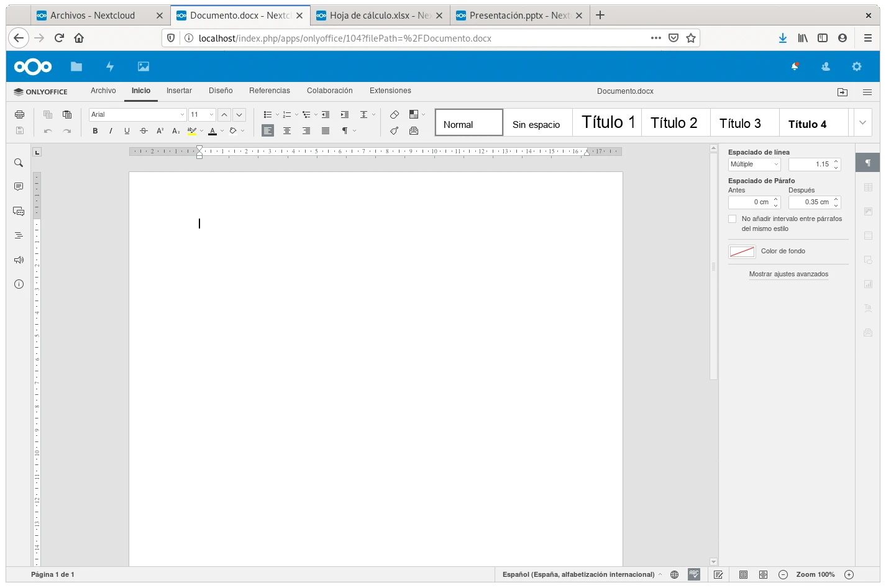The image size is (886, 588).
Task: Open the line spacing 'Múltiple' dropdown
Action: tap(754, 165)
